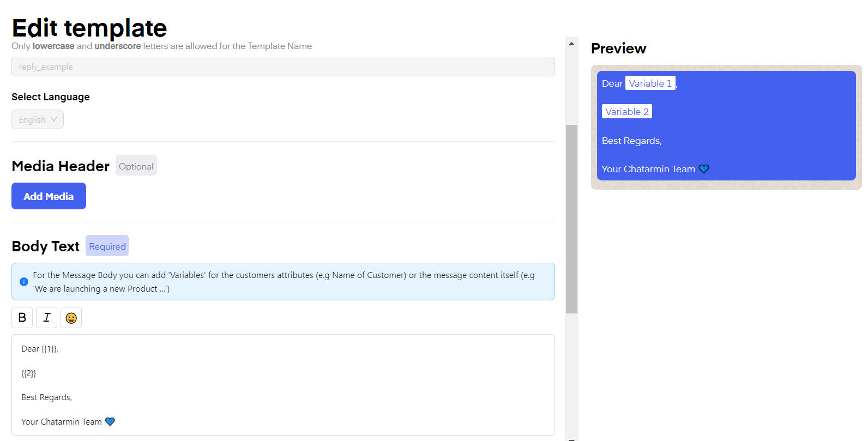
Task: Select the Variable 2 chip in the preview
Action: pos(627,112)
